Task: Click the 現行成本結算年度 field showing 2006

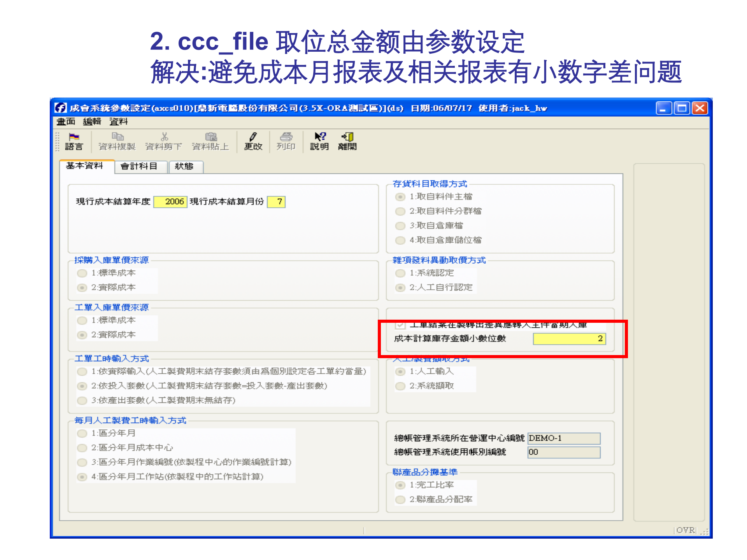Action: click(x=170, y=202)
